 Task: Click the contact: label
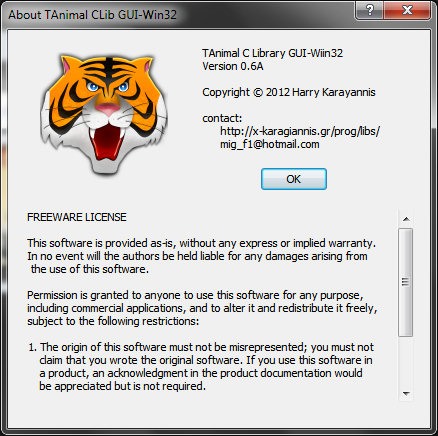click(x=222, y=118)
